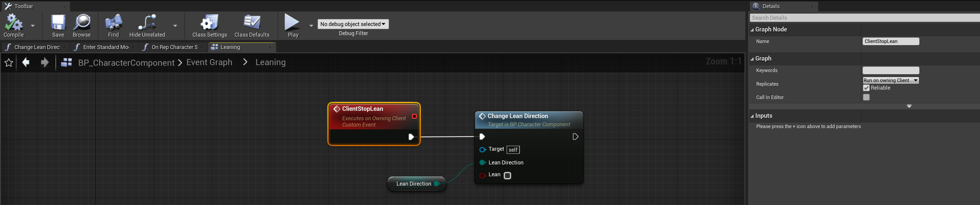
Task: Toggle Hide Unrelated nodes
Action: pos(147,25)
